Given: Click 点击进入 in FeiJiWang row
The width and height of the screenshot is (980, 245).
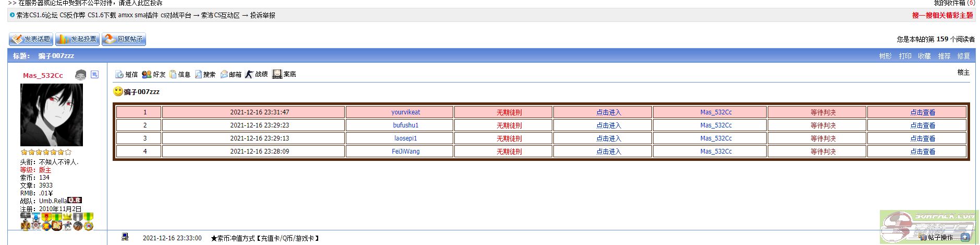Looking at the screenshot, I should pyautogui.click(x=609, y=151).
